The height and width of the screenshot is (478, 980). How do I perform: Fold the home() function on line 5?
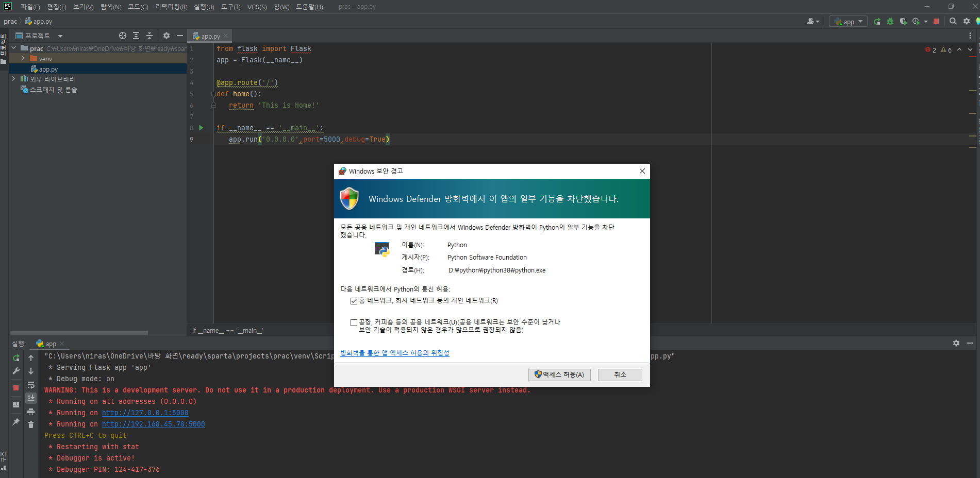[x=213, y=94]
